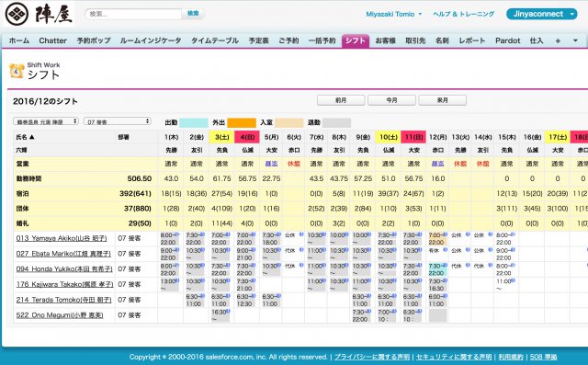Open Ono Megumi's 3rd-day 16:30 shift cell
This screenshot has height=365, width=588.
pyautogui.click(x=220, y=315)
